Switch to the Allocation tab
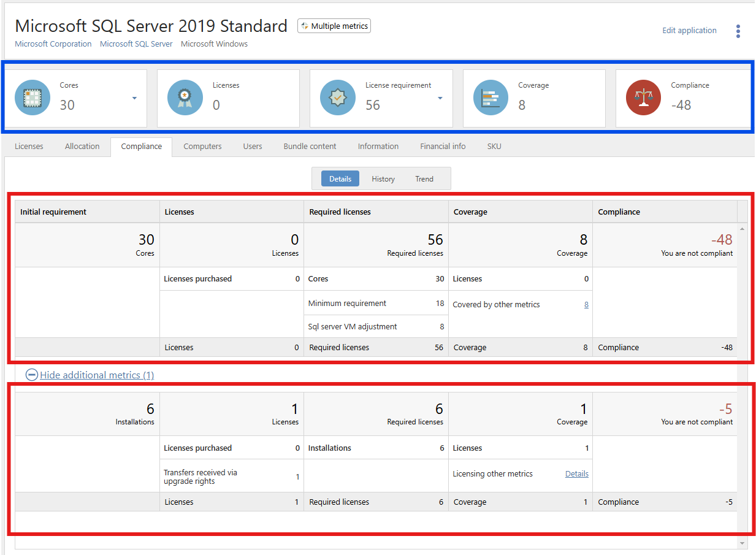The height and width of the screenshot is (555, 756). click(x=82, y=146)
